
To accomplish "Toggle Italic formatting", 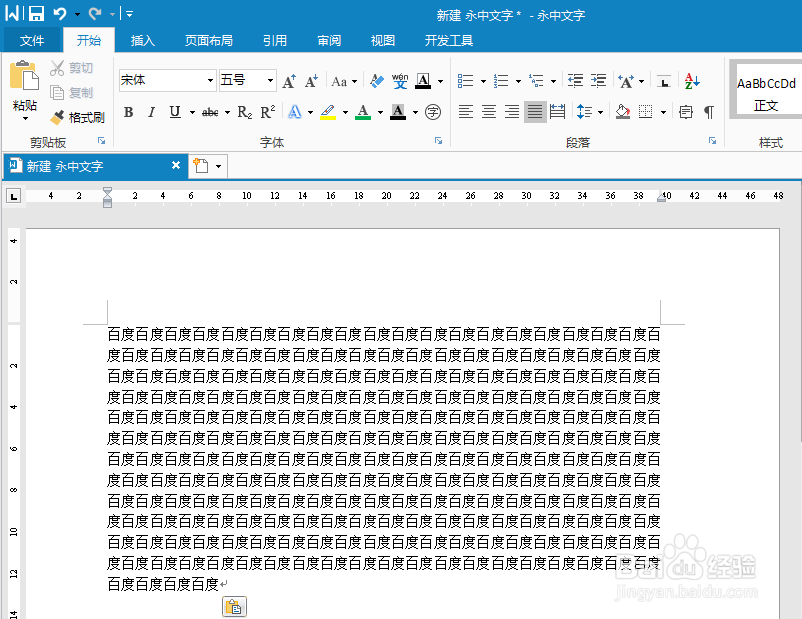I will pos(151,112).
